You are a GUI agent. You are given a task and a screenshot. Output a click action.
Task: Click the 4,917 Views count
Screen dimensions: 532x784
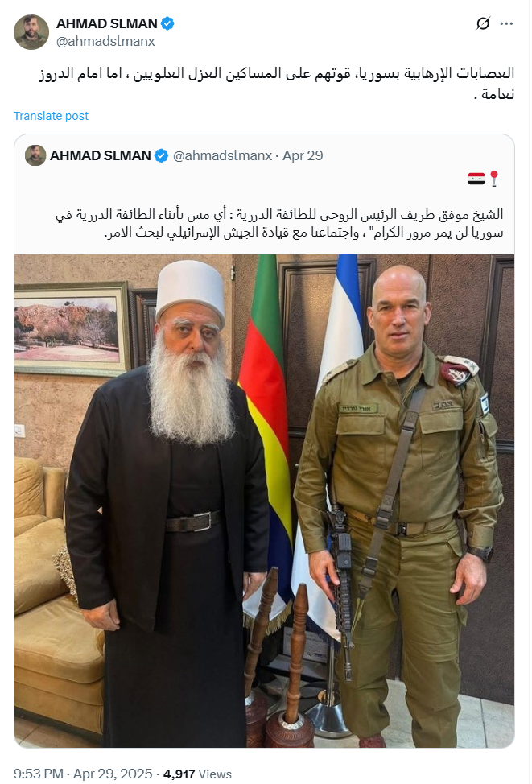[x=197, y=774]
